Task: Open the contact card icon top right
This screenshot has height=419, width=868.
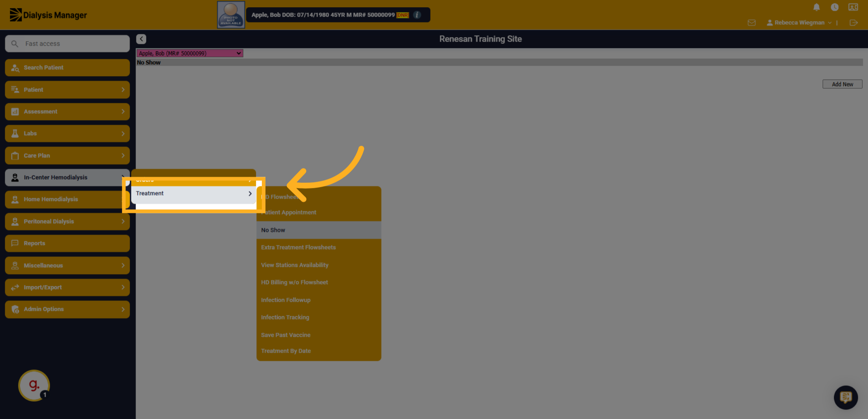Action: coord(853,7)
